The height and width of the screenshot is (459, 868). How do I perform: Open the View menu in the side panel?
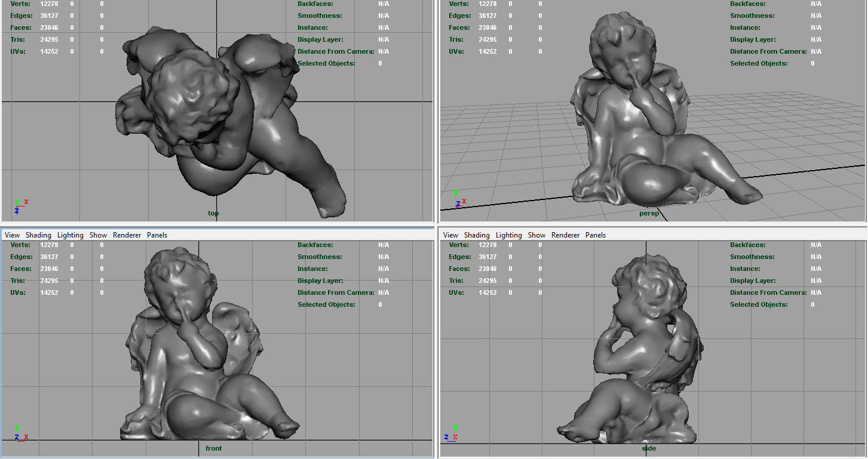tap(451, 235)
